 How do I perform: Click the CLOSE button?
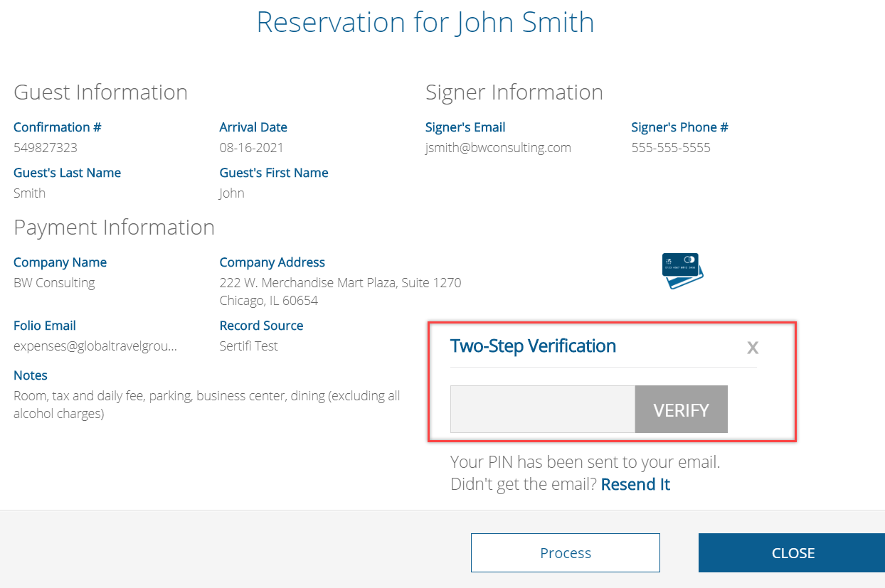tap(793, 553)
